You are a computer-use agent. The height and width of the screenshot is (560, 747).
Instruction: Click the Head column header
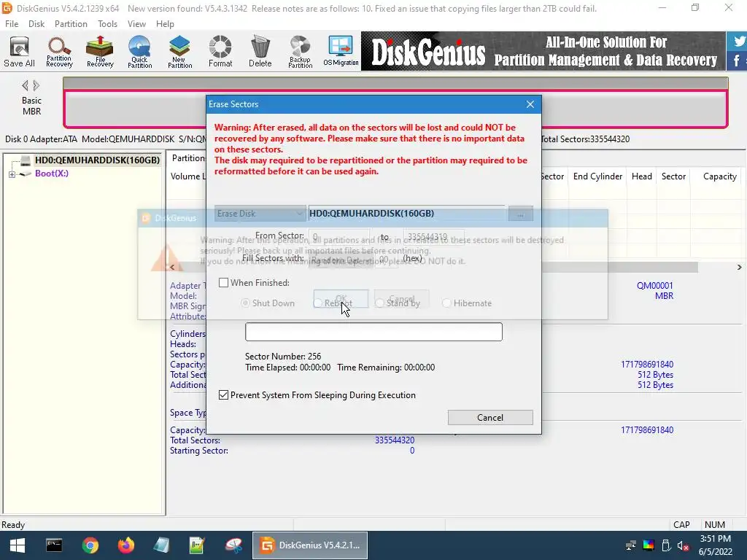(x=641, y=176)
